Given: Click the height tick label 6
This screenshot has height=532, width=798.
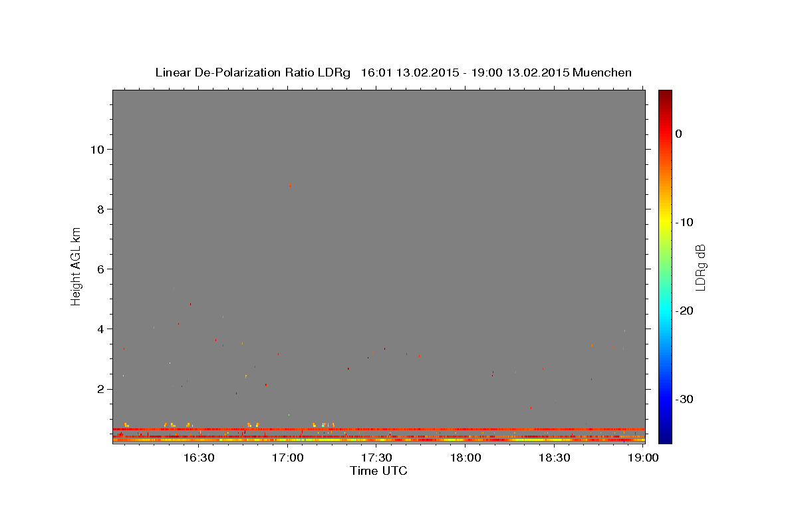Looking at the screenshot, I should click(102, 269).
